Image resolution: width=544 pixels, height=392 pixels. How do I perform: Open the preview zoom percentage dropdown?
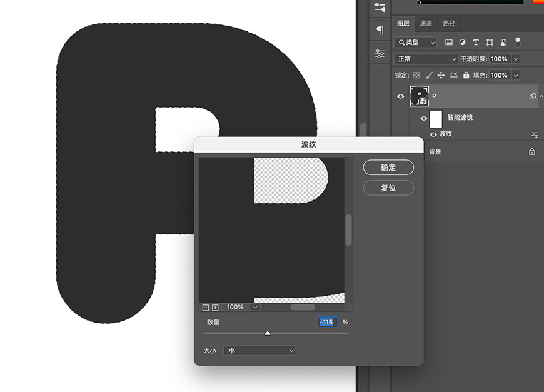(x=255, y=308)
